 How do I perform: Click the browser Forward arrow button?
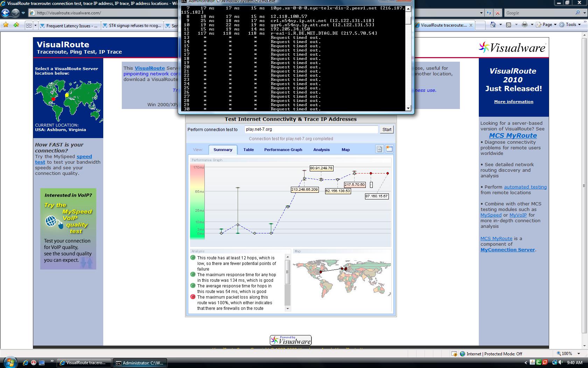coord(15,13)
